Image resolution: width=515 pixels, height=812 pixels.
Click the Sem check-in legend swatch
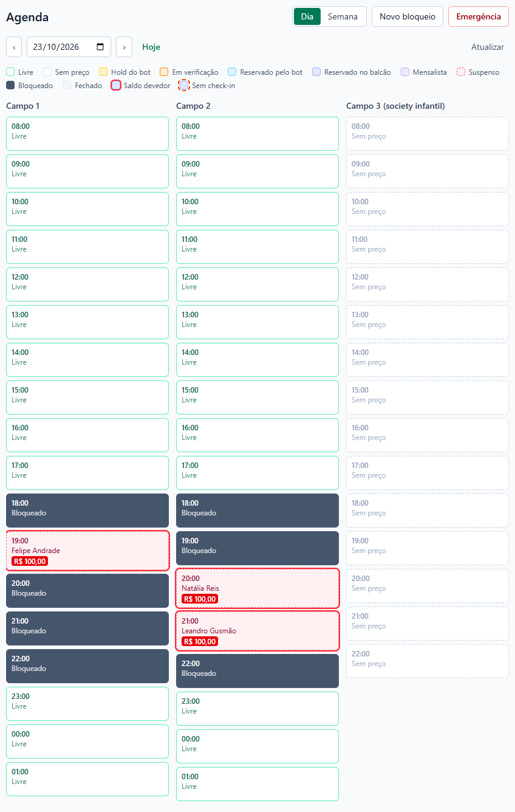point(184,86)
